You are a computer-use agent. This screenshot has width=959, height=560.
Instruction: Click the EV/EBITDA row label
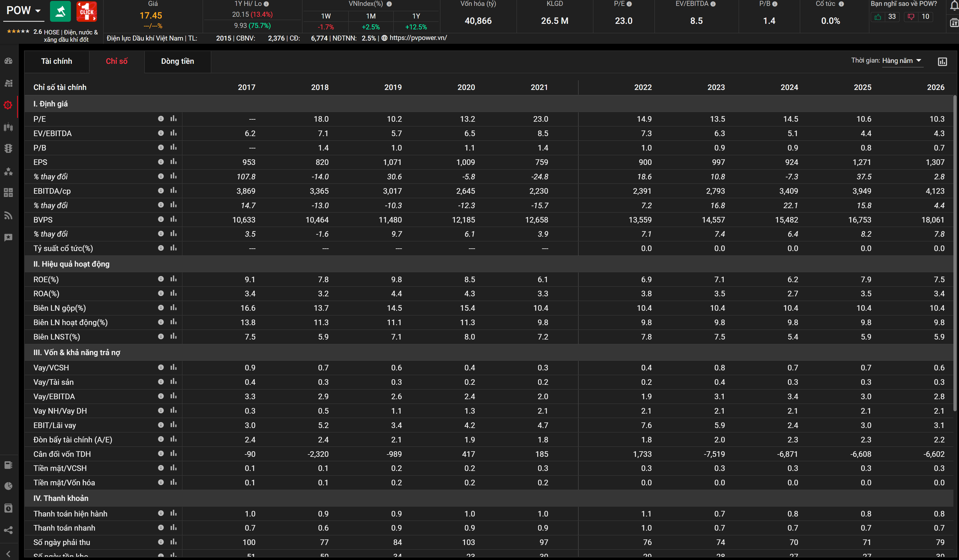point(53,133)
